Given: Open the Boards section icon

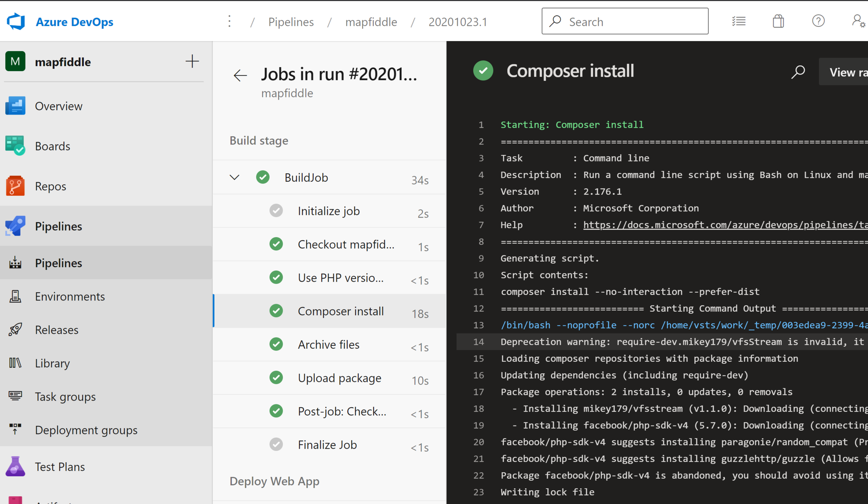Looking at the screenshot, I should click(15, 146).
